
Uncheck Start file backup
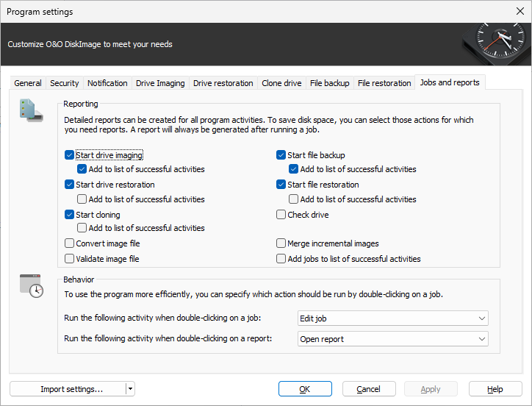pos(281,155)
